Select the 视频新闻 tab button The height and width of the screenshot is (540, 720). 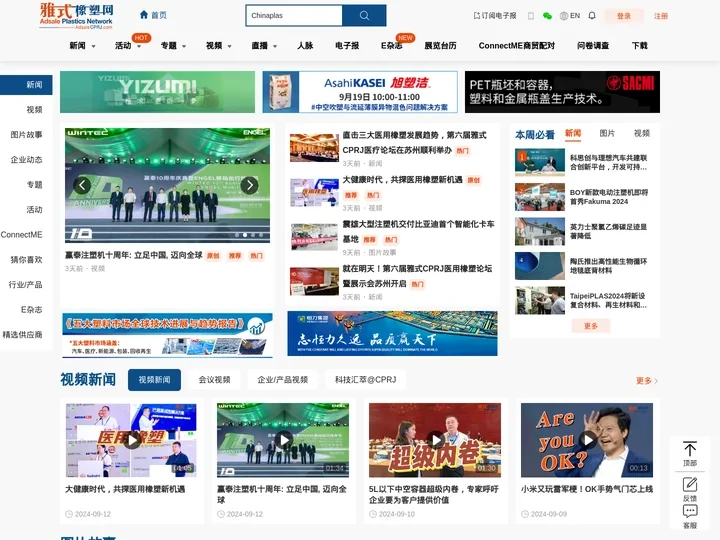point(154,380)
